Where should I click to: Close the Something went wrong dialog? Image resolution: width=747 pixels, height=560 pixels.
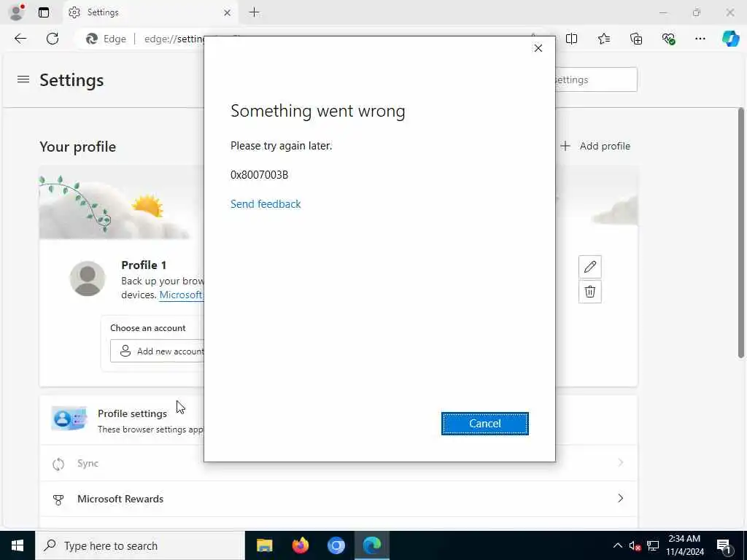pos(538,48)
